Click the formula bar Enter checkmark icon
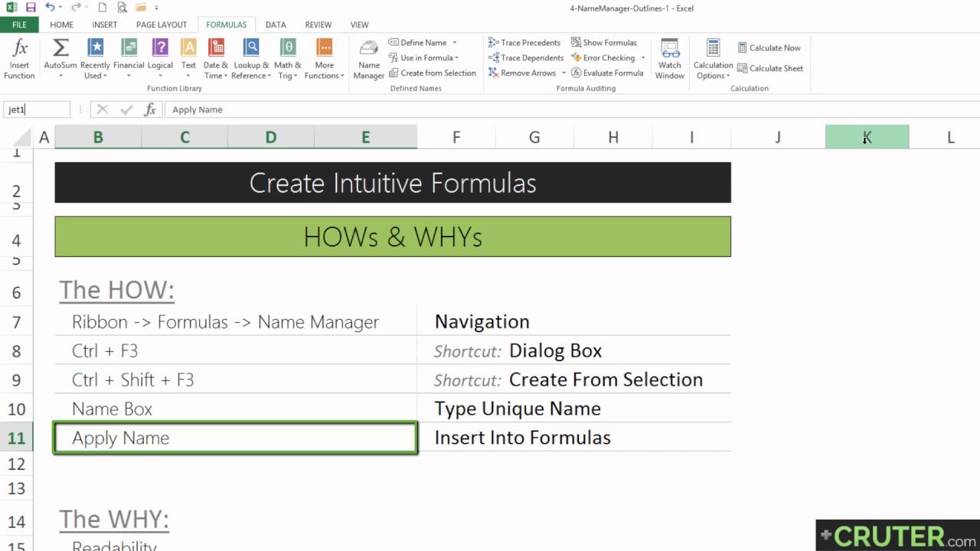The height and width of the screenshot is (551, 980). [126, 109]
